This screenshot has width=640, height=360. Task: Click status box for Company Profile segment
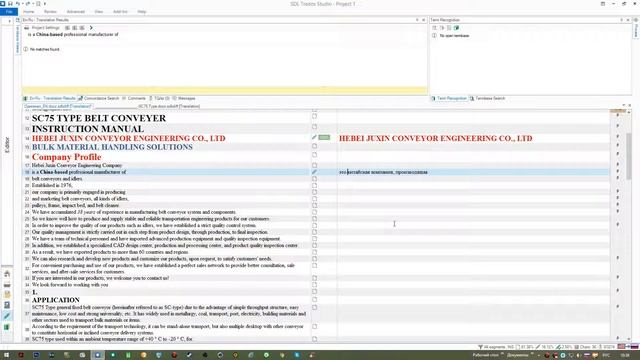pyautogui.click(x=314, y=155)
